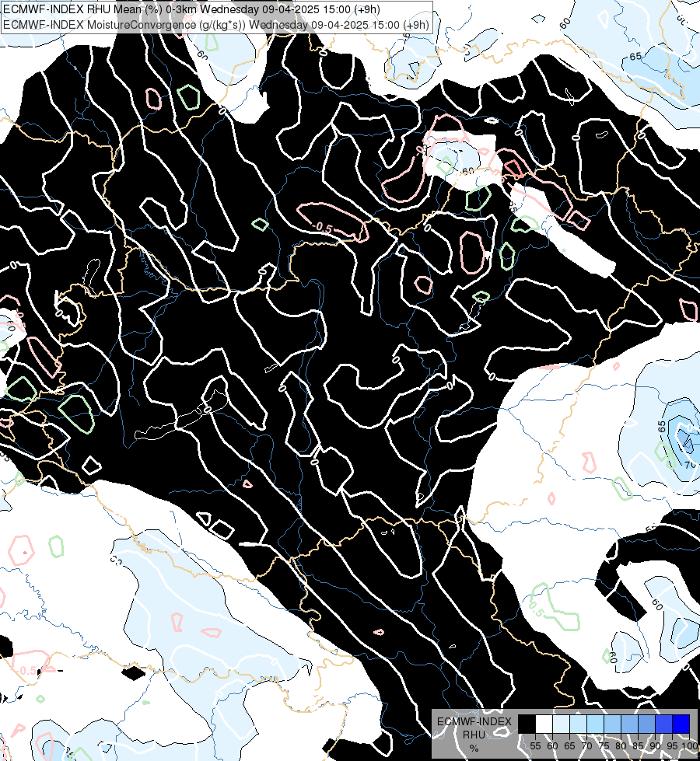Pick the 70-75 light blue legend swatch
The image size is (700, 761).
pos(596,724)
